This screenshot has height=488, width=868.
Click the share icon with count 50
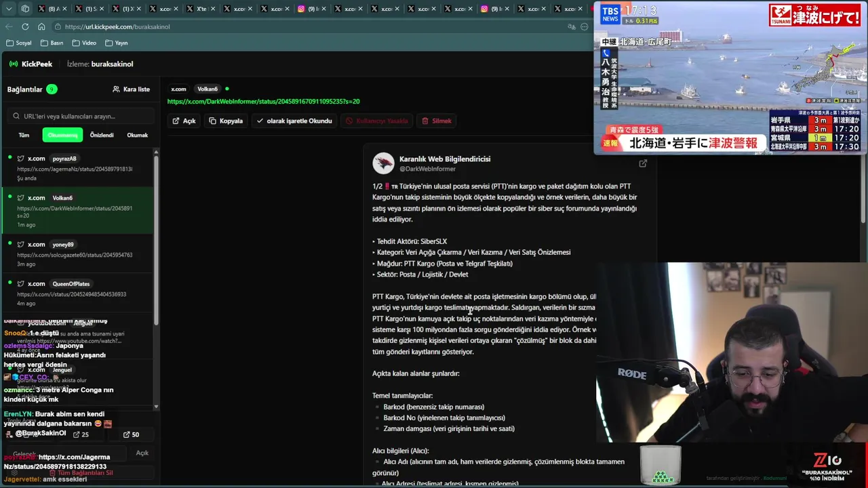click(x=131, y=434)
